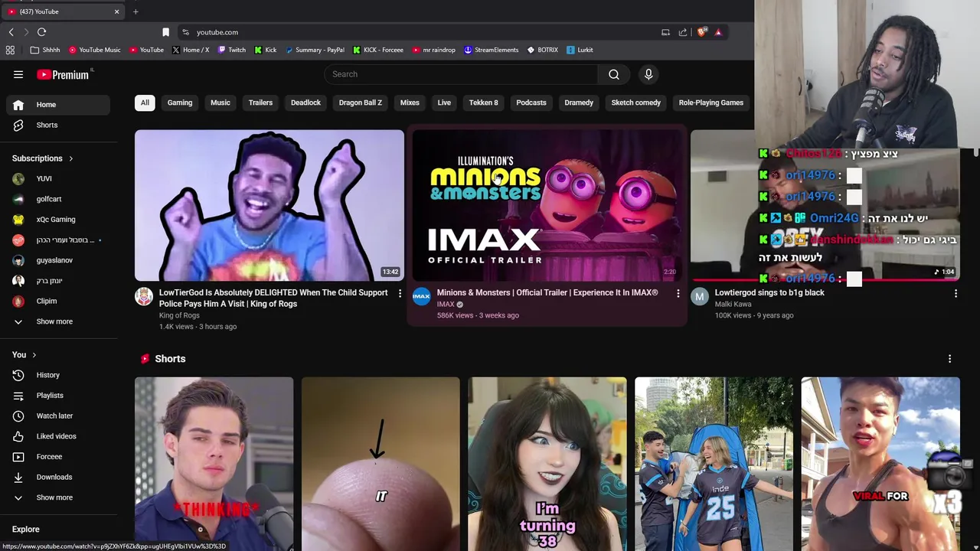Screen dimensions: 980x551
Task: Open Kick bookmark in bookmarks bar
Action: [265, 50]
